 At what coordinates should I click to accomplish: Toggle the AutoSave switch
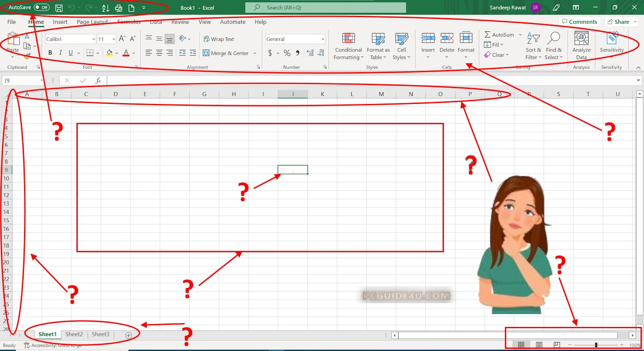(42, 7)
